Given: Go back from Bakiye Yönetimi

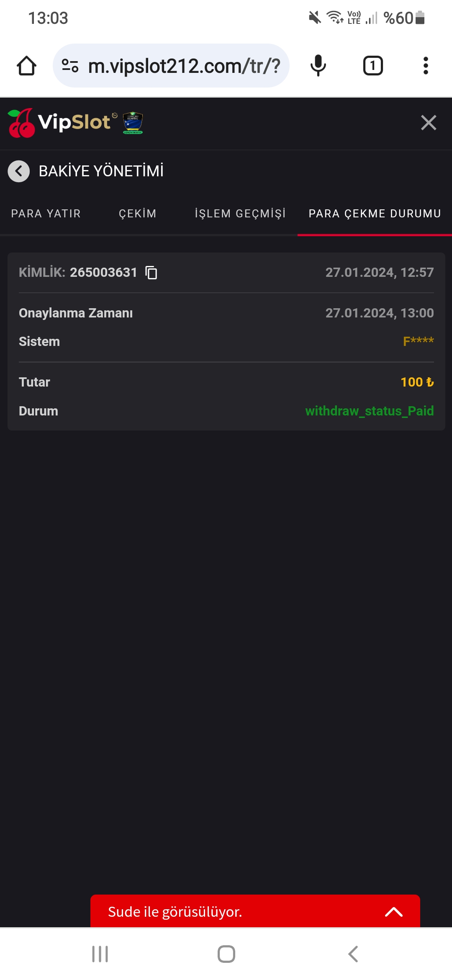Looking at the screenshot, I should 19,171.
